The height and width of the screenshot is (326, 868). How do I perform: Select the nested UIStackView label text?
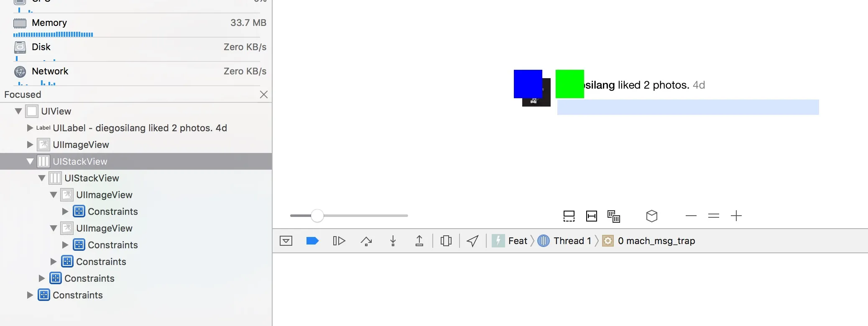click(92, 178)
